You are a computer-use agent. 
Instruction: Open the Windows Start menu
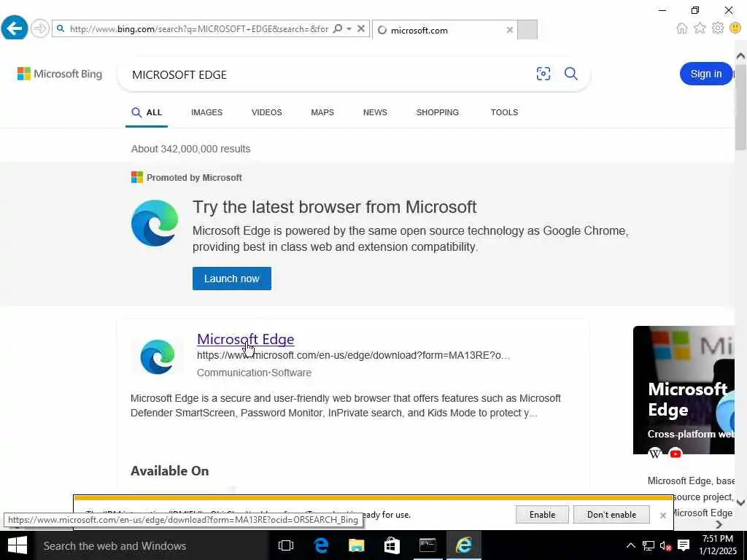[18, 545]
